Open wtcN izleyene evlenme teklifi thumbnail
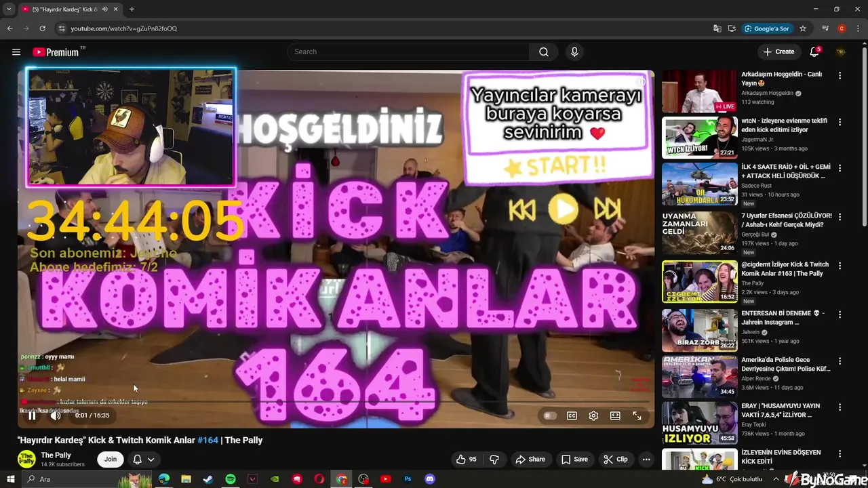 tap(699, 138)
